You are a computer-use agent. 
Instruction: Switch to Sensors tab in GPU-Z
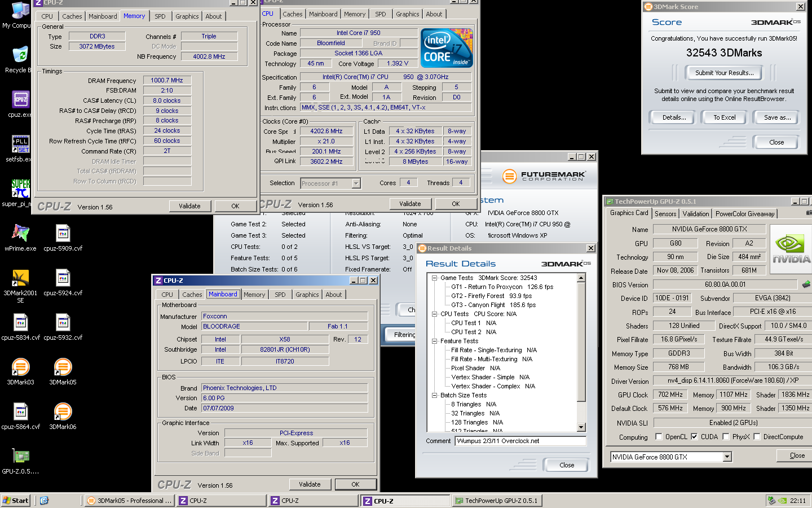[x=665, y=214]
